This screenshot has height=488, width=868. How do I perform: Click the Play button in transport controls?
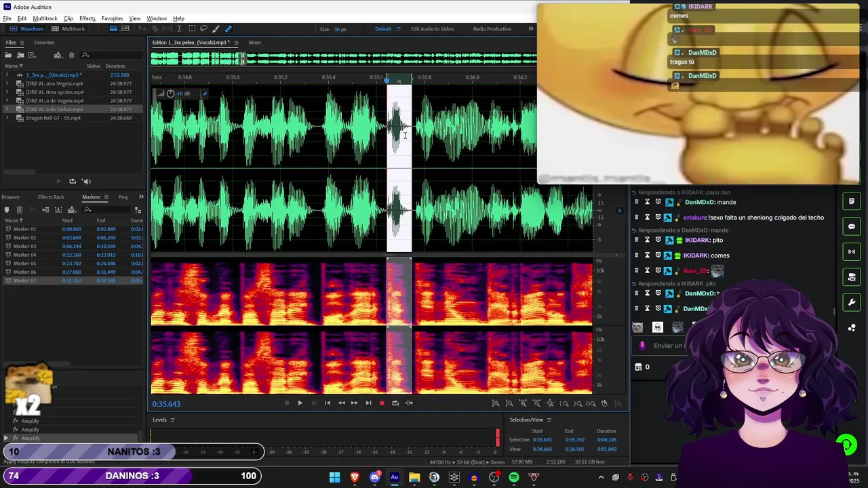tap(300, 403)
